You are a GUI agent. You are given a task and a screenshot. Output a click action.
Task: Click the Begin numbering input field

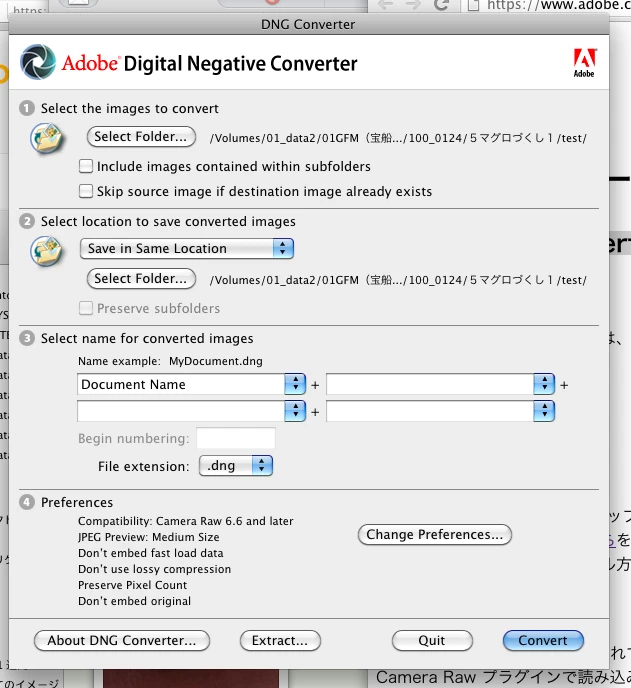pyautogui.click(x=236, y=438)
